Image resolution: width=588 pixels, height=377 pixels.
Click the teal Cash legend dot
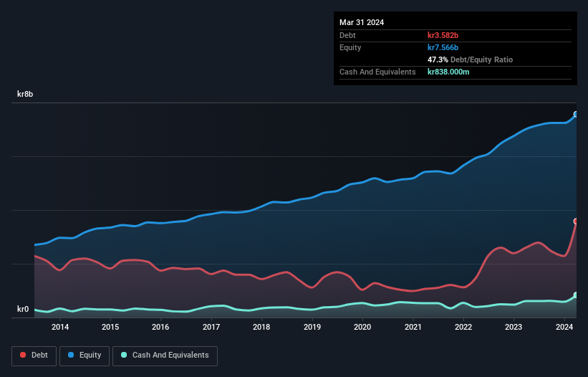click(124, 355)
